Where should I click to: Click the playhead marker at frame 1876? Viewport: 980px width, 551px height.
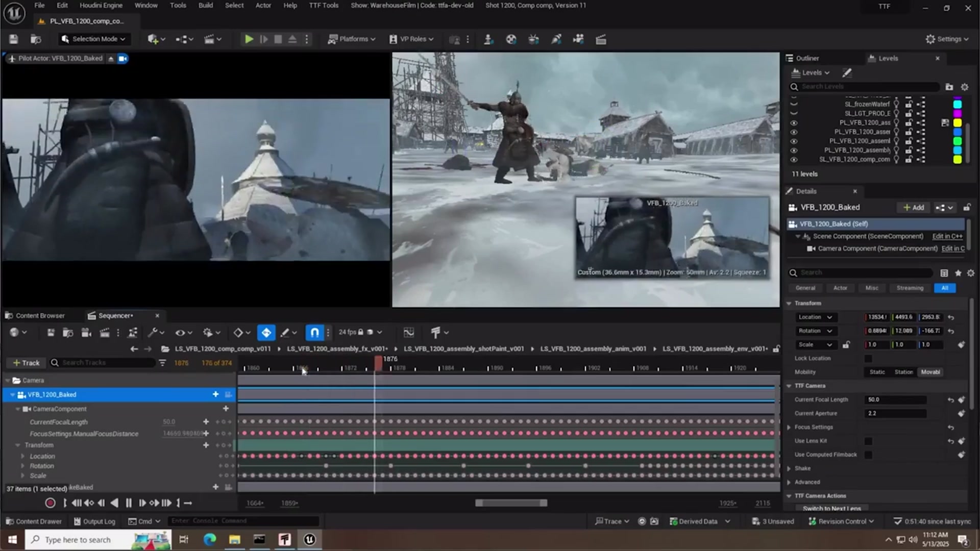pos(378,363)
